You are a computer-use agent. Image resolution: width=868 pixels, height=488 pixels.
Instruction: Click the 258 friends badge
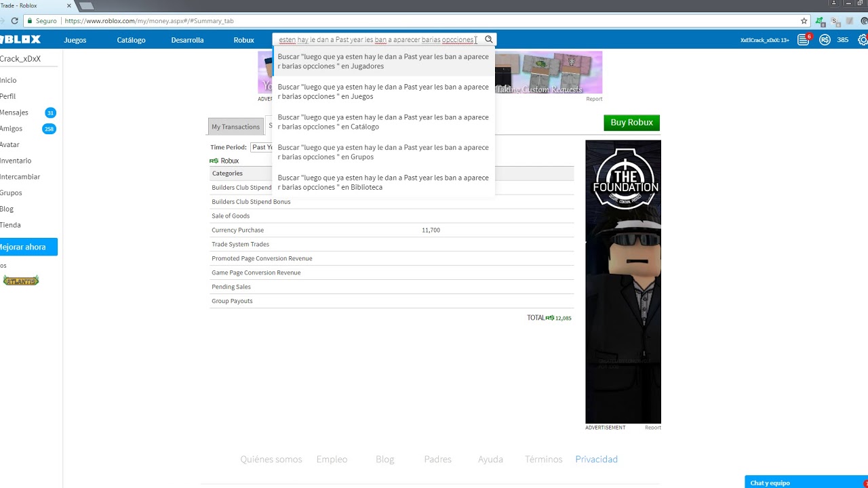coord(49,129)
